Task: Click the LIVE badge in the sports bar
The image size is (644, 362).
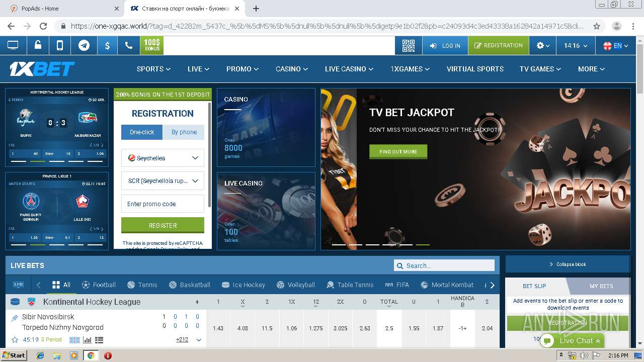Action: pos(19,285)
